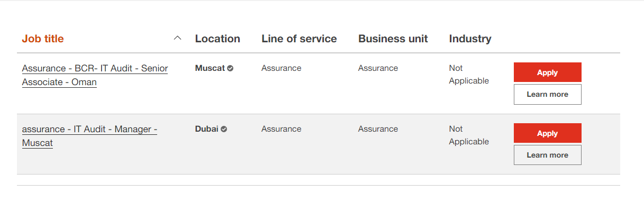Learn more about the Senior Associate Oman job

(x=548, y=94)
